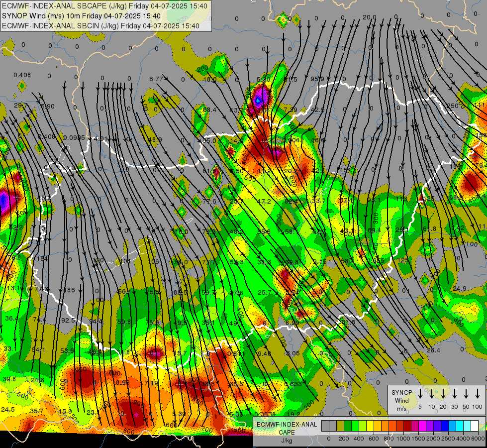This screenshot has height=448, width=487.
Task: Click the 10 m/s wind arrow in legend
Action: (x=431, y=393)
